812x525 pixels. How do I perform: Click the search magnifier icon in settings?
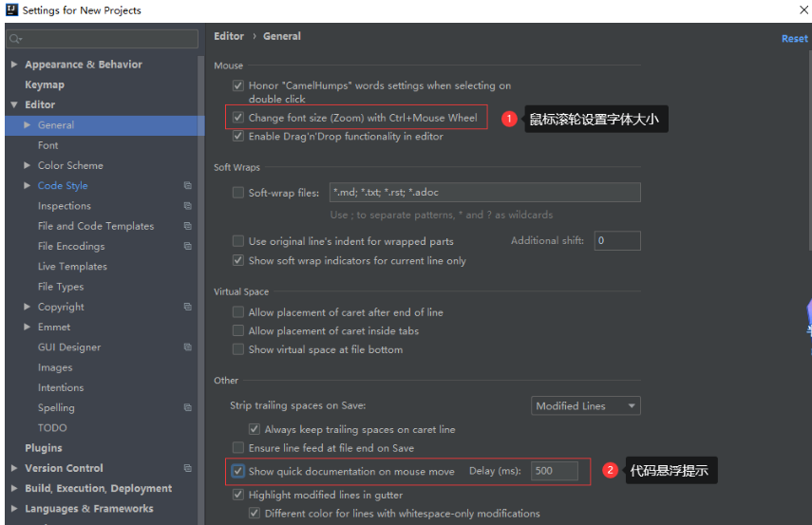tap(15, 39)
